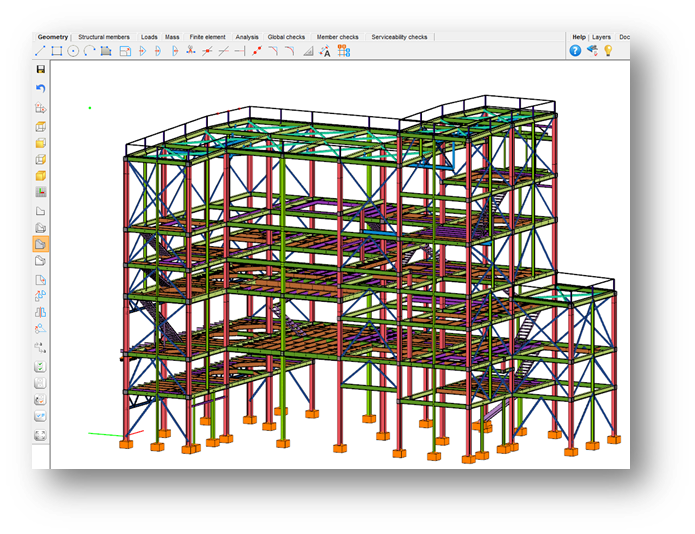Toggle the wireframe cube display mode
695x534 pixels.
(41, 127)
